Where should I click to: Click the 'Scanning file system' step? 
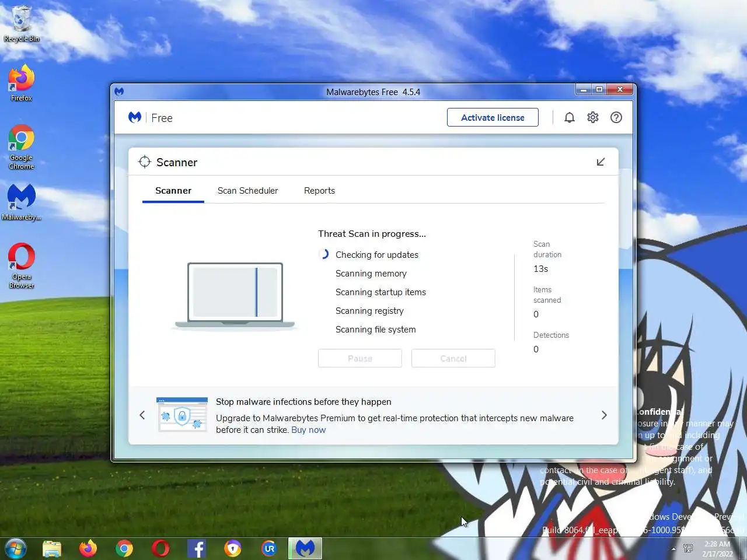[376, 330]
